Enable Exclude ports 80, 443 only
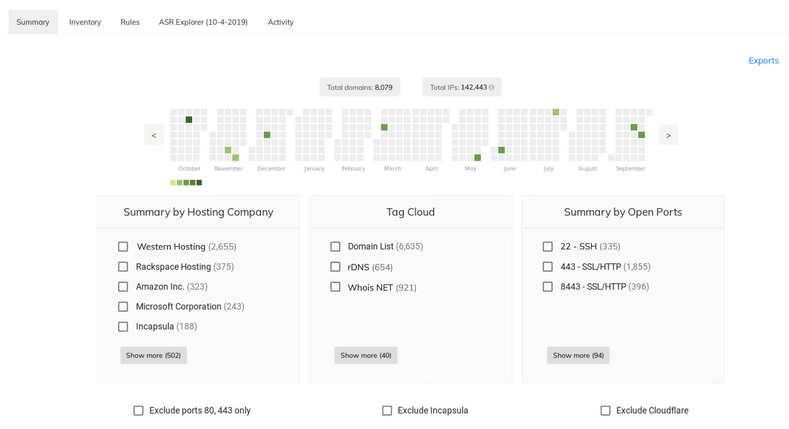The width and height of the screenshot is (789, 429). 138,410
